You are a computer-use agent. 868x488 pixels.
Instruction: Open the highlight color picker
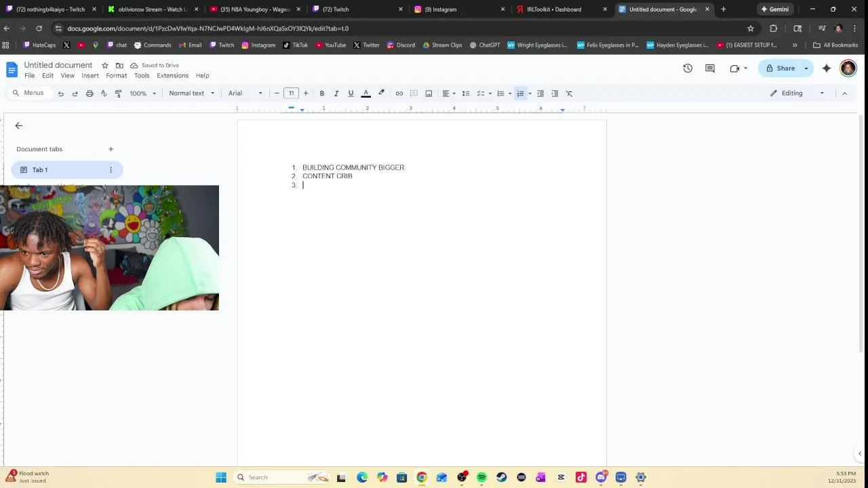pos(381,94)
